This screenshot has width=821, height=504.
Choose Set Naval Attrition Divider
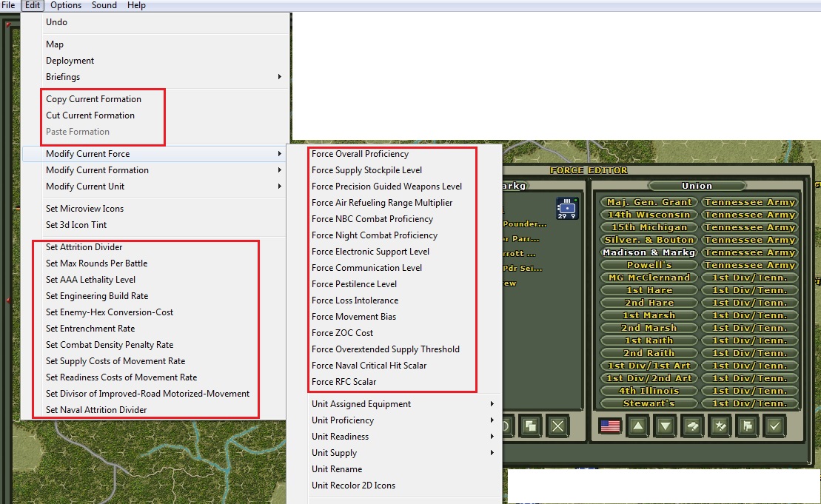click(x=96, y=410)
